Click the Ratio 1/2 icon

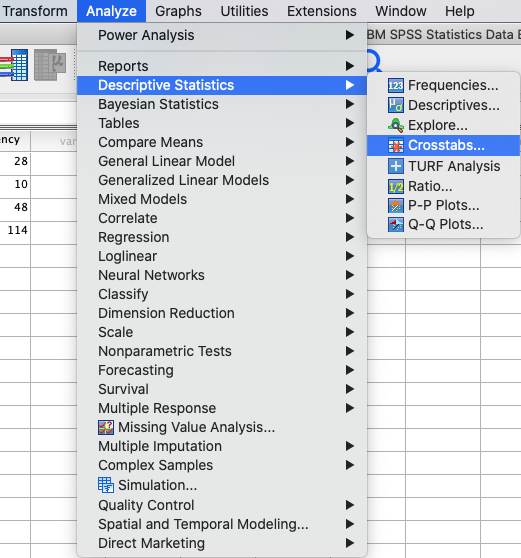[395, 186]
